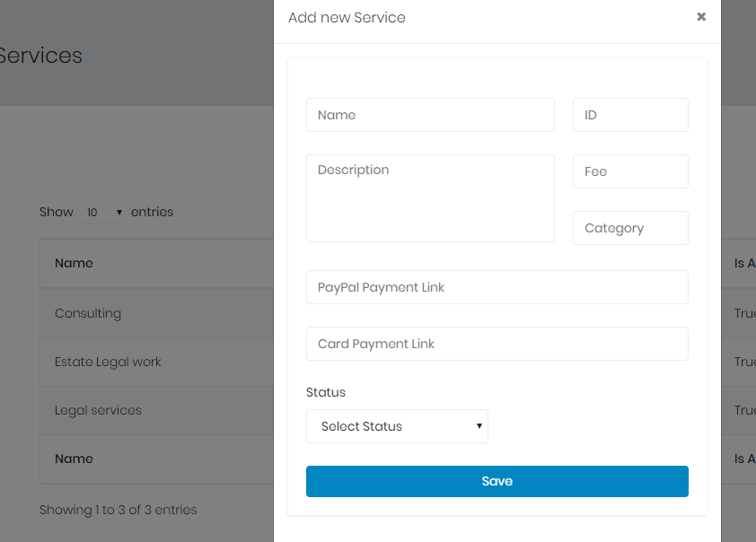Focus the PayPal Payment Link field
756x542 pixels.
[x=497, y=287]
